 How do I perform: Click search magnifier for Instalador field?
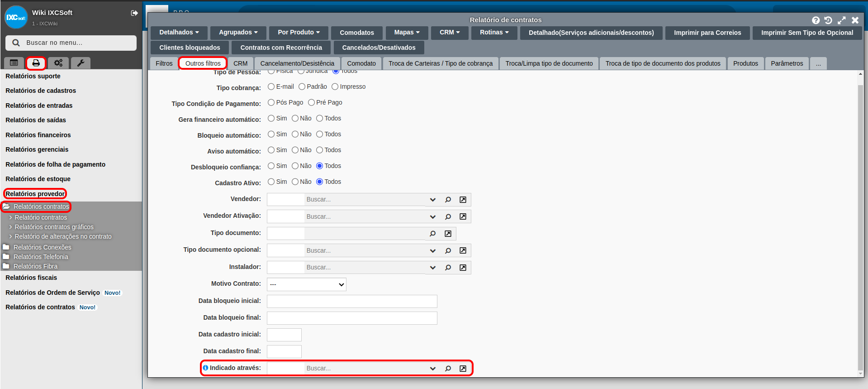[x=448, y=268]
